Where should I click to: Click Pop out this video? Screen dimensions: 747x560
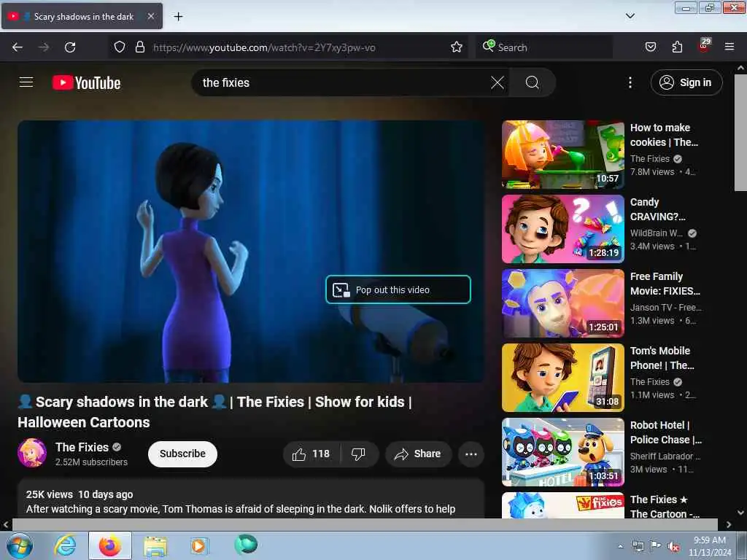click(398, 289)
